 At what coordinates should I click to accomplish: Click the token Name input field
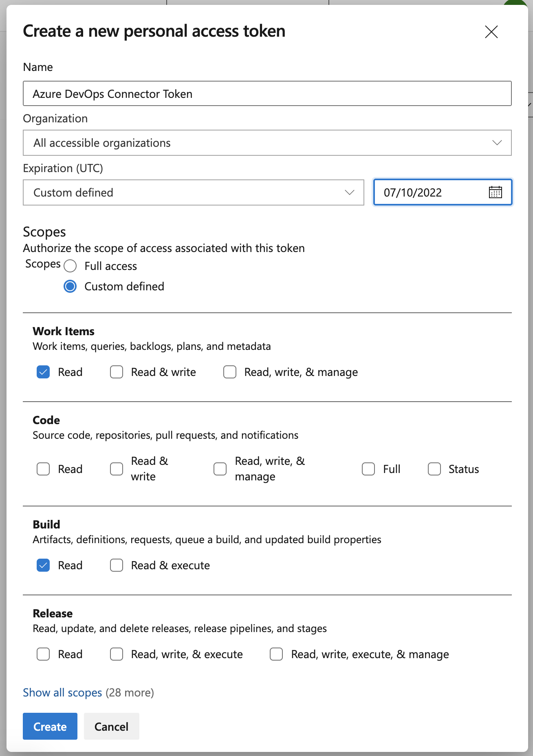(267, 94)
